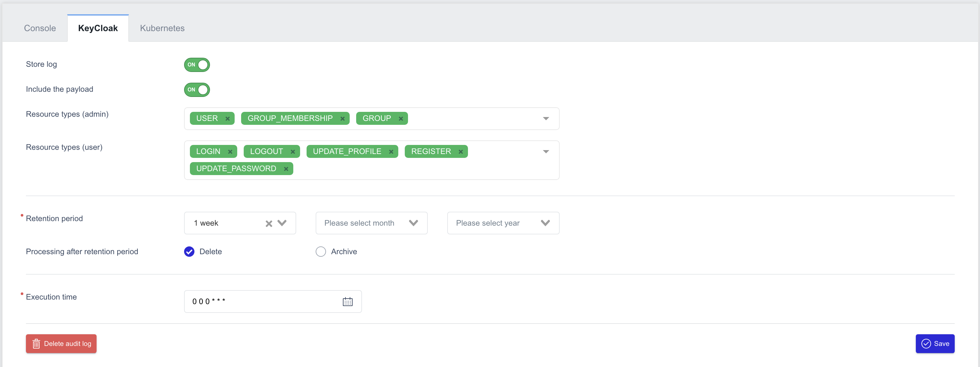Select the Archive radio option
This screenshot has width=980, height=367.
click(x=321, y=252)
